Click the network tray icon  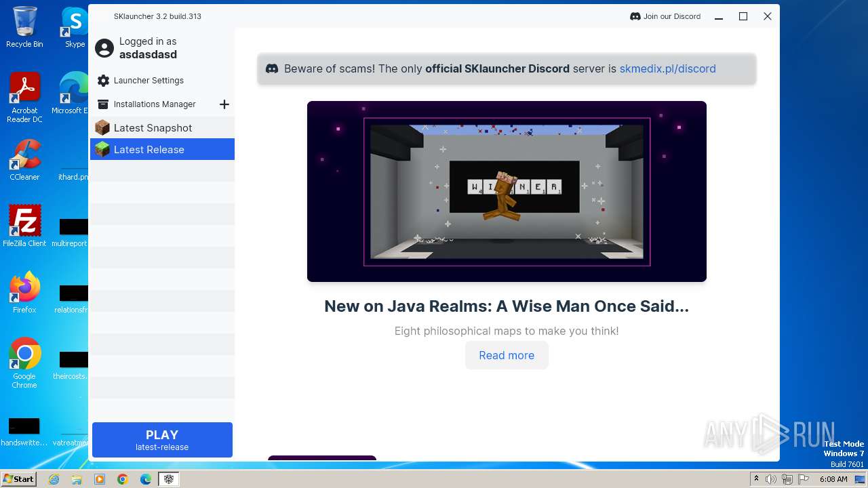point(787,479)
